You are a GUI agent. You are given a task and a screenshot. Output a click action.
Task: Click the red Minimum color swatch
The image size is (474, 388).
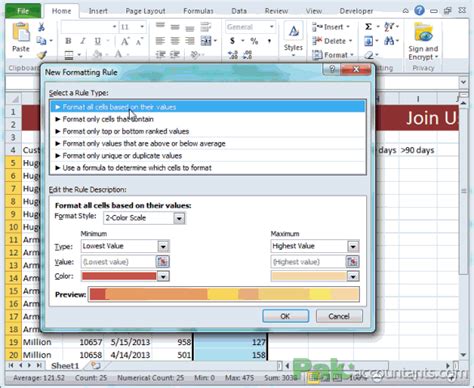point(119,276)
